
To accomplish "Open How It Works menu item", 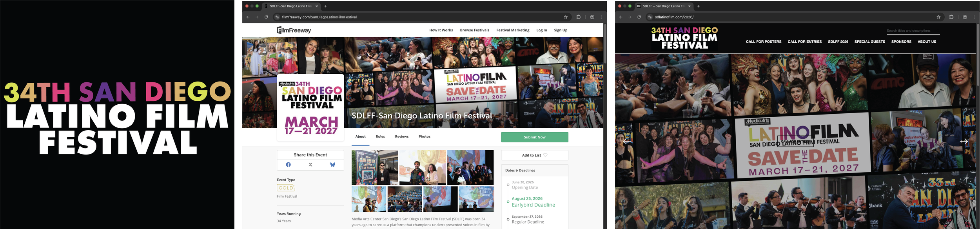I will [x=441, y=30].
